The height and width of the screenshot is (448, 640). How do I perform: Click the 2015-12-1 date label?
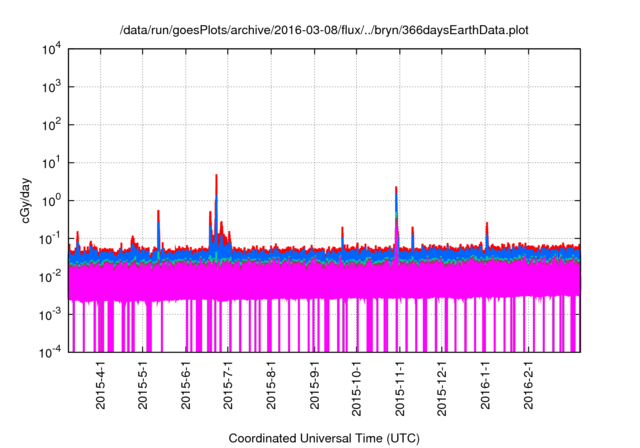point(442,389)
